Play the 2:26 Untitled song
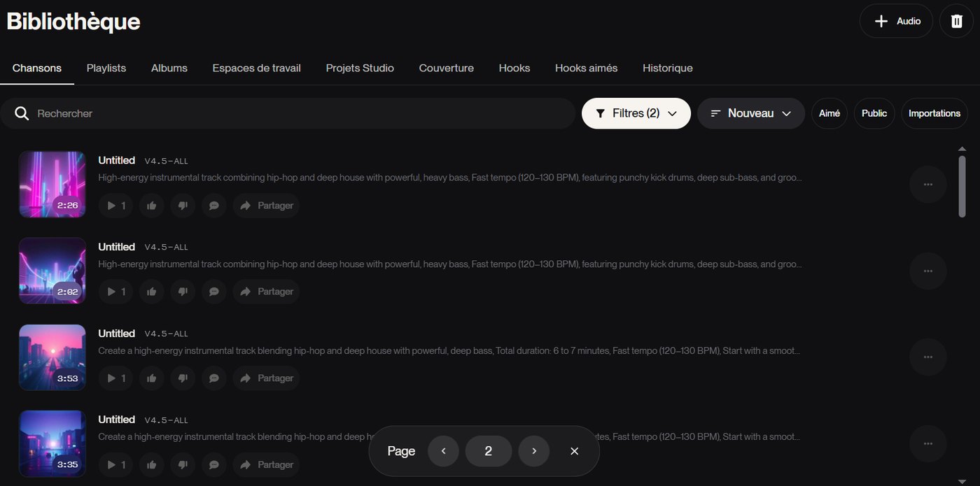980x486 pixels. coord(115,206)
